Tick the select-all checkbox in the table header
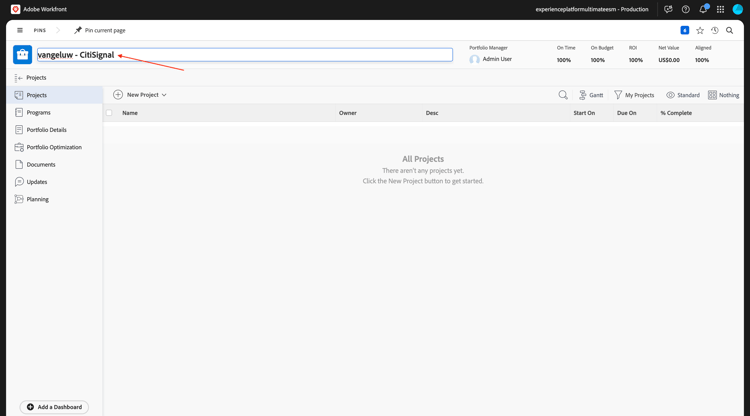 (x=109, y=113)
